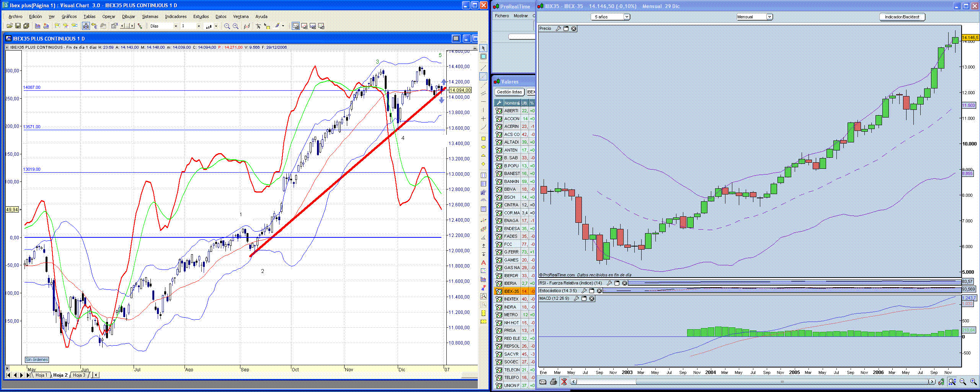This screenshot has height=392, width=980.
Task: Click the Gestión listas button
Action: 509,92
